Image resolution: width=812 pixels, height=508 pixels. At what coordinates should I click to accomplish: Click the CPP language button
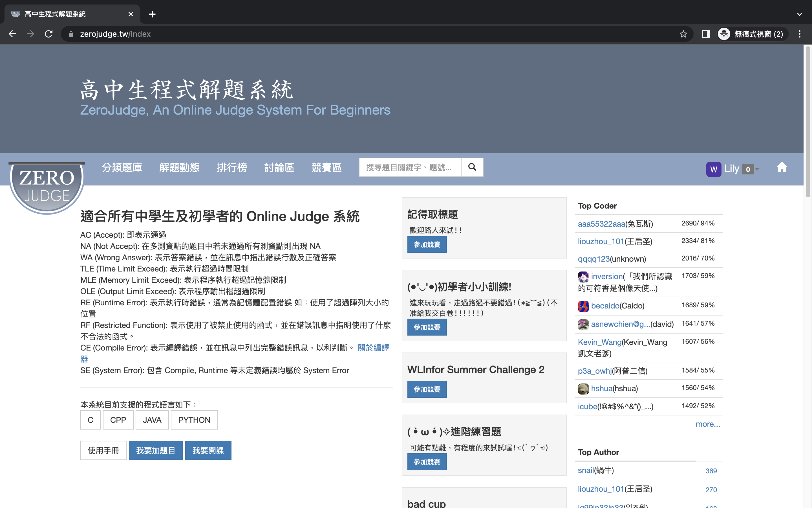118,420
